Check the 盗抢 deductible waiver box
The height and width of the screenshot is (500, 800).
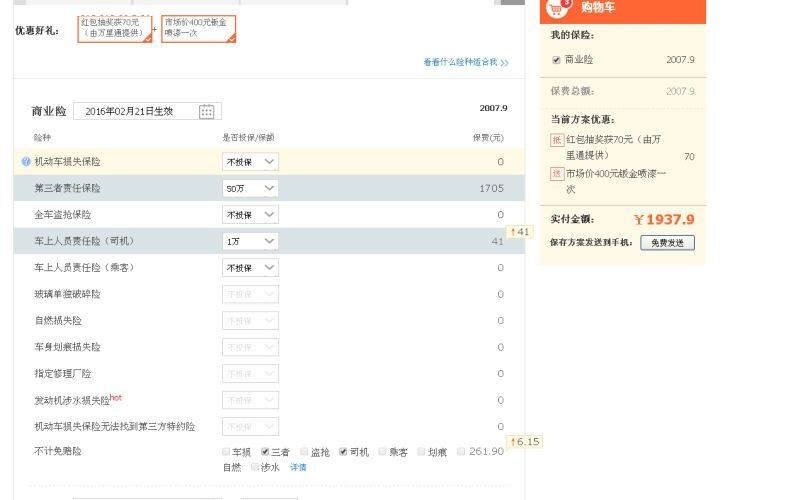304,452
